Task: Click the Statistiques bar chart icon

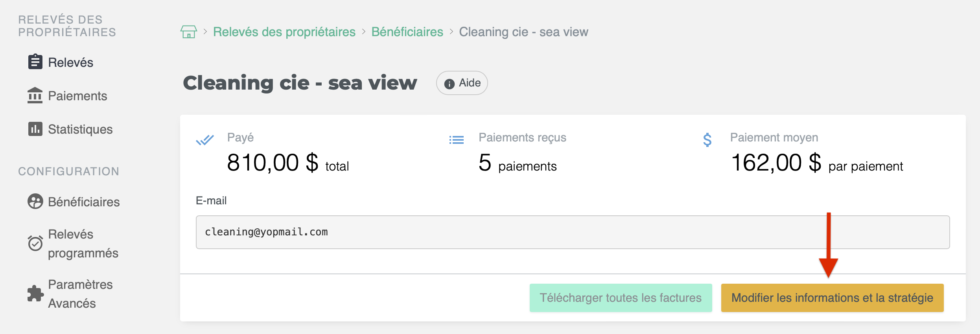Action: 35,129
